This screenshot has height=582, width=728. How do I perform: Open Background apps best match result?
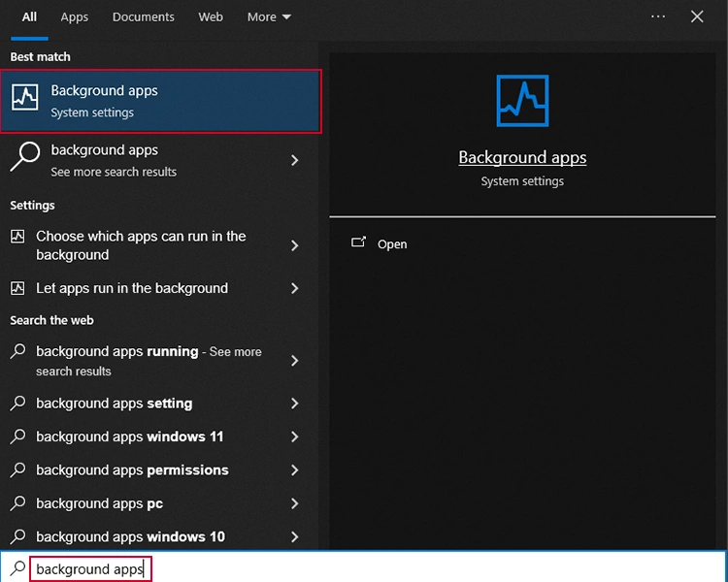(x=160, y=101)
